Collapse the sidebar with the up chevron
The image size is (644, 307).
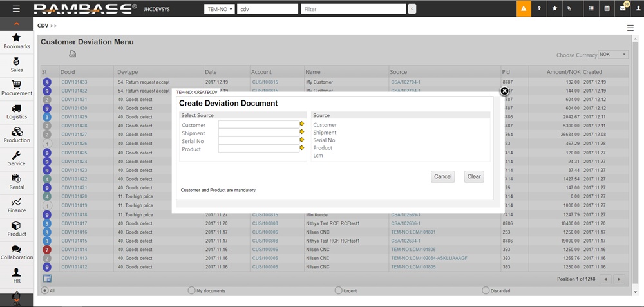[16, 24]
